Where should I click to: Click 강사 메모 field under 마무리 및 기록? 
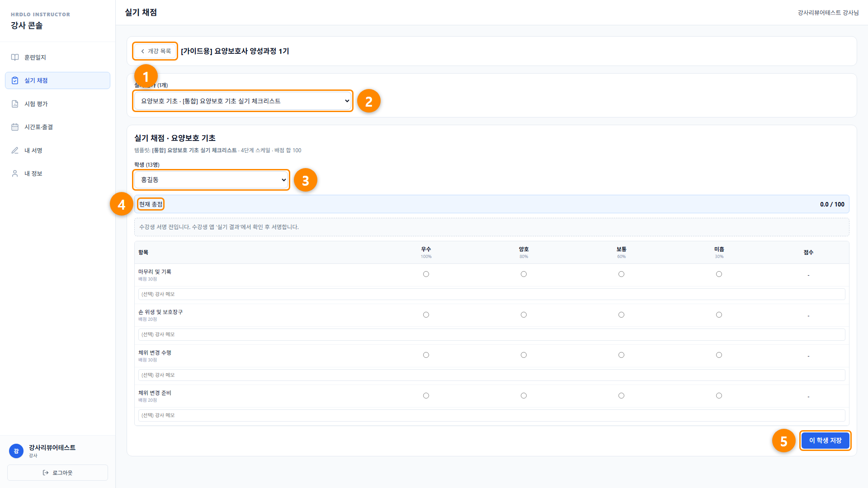(x=491, y=294)
